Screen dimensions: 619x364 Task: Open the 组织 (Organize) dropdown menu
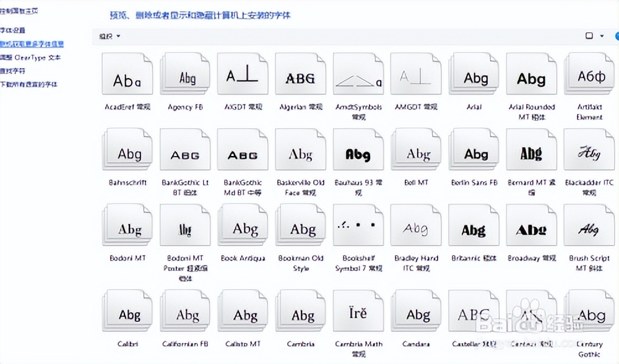110,37
